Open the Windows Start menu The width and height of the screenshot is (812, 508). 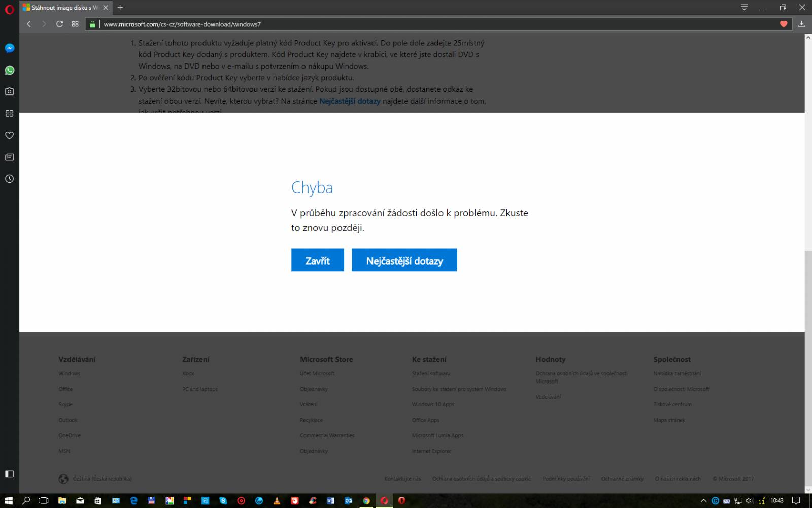[x=9, y=500]
